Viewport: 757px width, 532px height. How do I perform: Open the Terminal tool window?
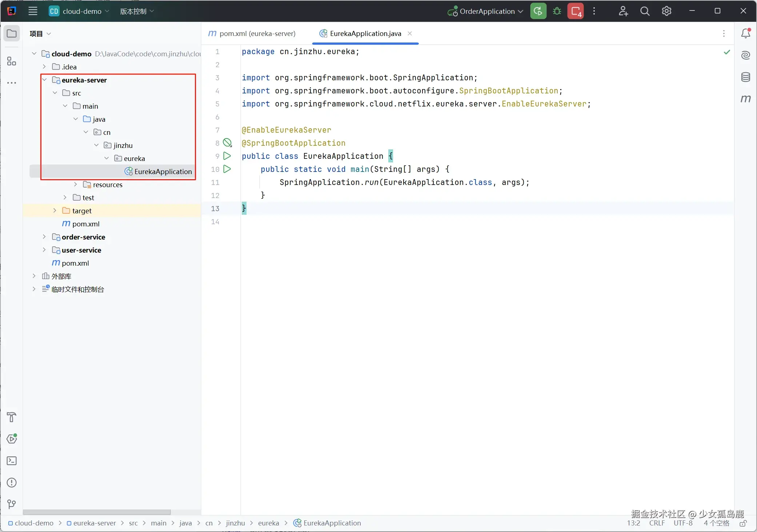click(12, 461)
